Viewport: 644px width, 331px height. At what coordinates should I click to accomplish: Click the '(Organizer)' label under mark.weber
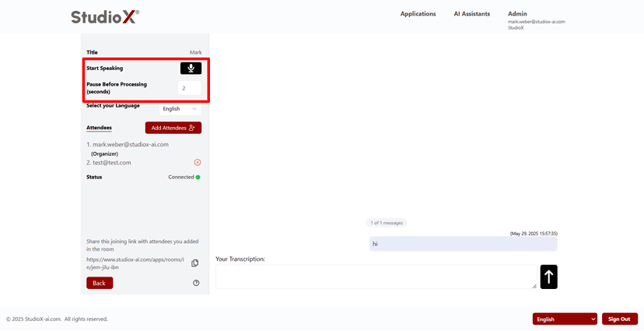tap(105, 153)
